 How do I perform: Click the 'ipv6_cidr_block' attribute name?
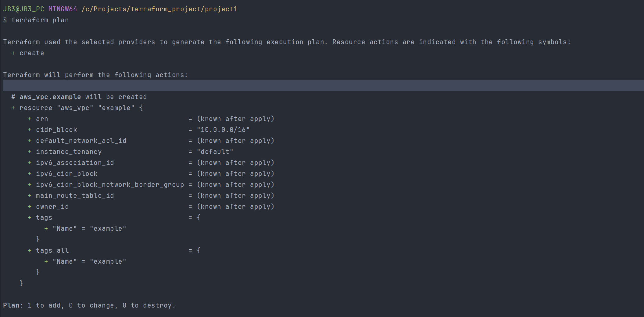point(67,174)
